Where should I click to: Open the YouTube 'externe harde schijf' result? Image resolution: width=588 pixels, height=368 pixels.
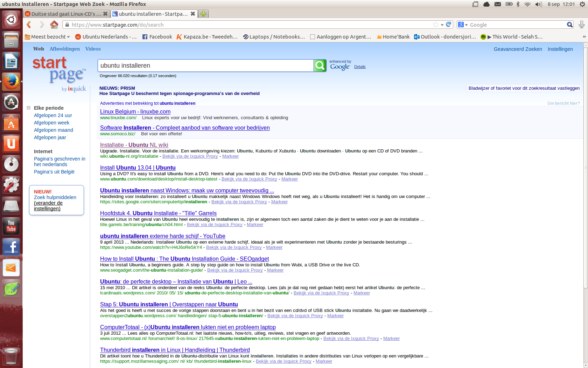click(x=163, y=236)
